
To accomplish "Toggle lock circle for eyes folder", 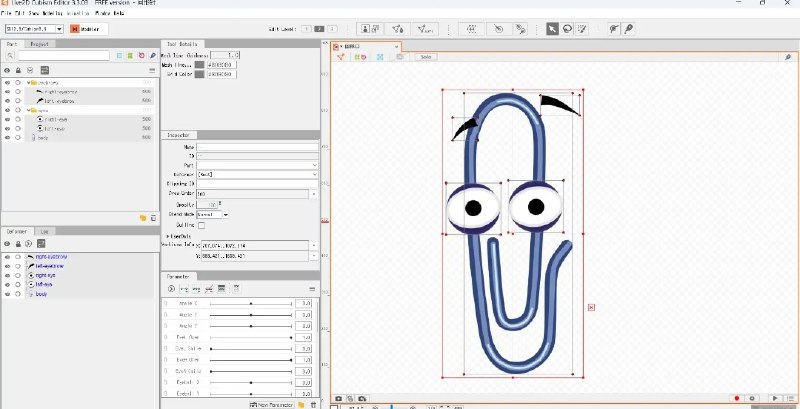I will coord(18,110).
